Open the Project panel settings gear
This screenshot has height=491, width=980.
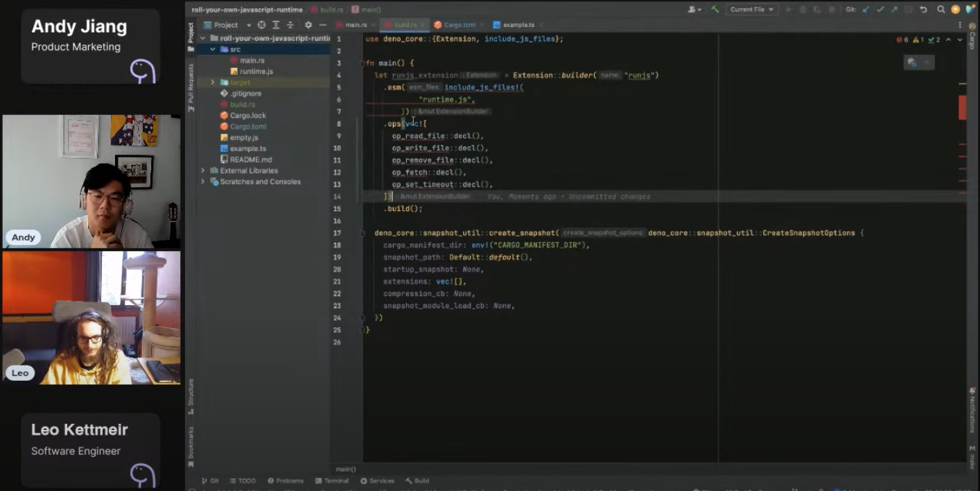(x=308, y=24)
